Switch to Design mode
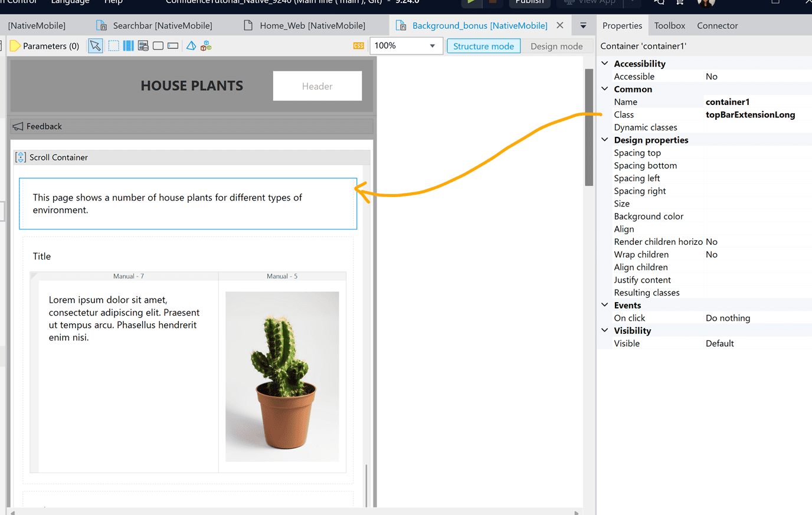Image resolution: width=812 pixels, height=515 pixels. point(556,46)
